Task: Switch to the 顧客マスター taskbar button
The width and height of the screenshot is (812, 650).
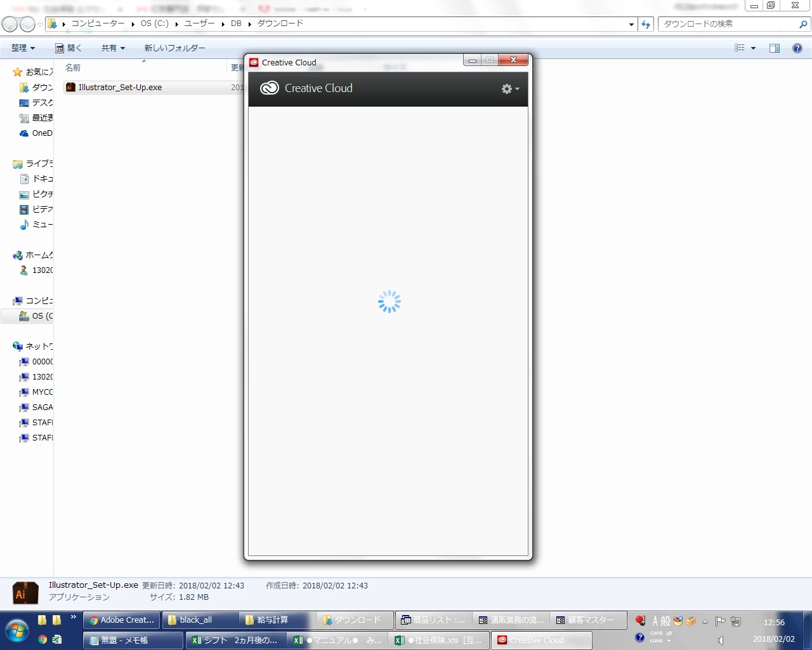Action: pyautogui.click(x=589, y=620)
